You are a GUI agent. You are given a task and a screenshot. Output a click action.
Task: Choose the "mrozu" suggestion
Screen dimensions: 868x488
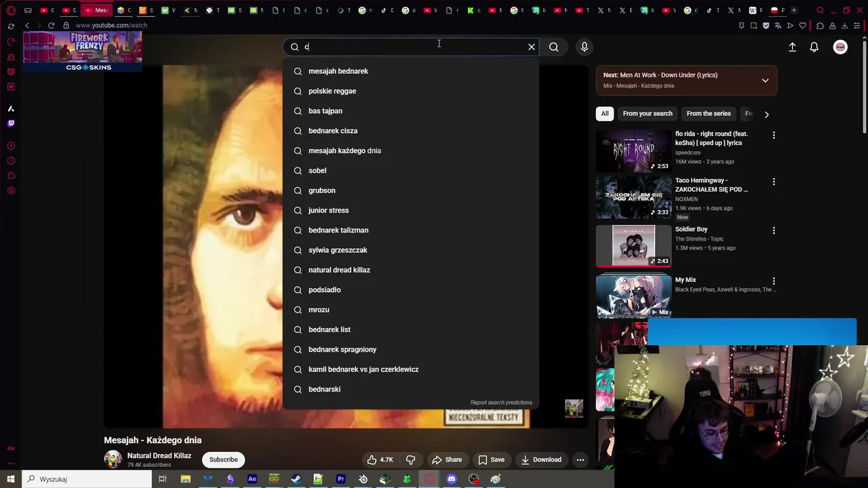[411, 310]
